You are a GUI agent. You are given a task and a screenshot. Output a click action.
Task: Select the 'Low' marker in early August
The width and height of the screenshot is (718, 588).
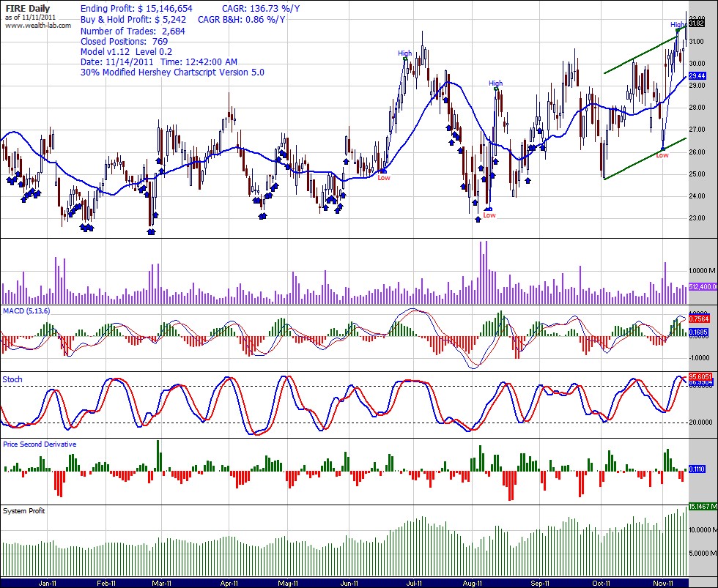[489, 215]
